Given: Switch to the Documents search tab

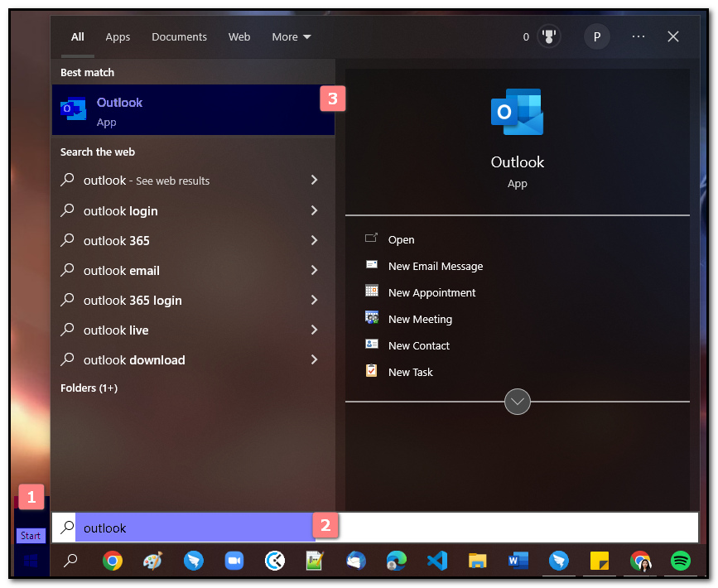Looking at the screenshot, I should point(179,36).
